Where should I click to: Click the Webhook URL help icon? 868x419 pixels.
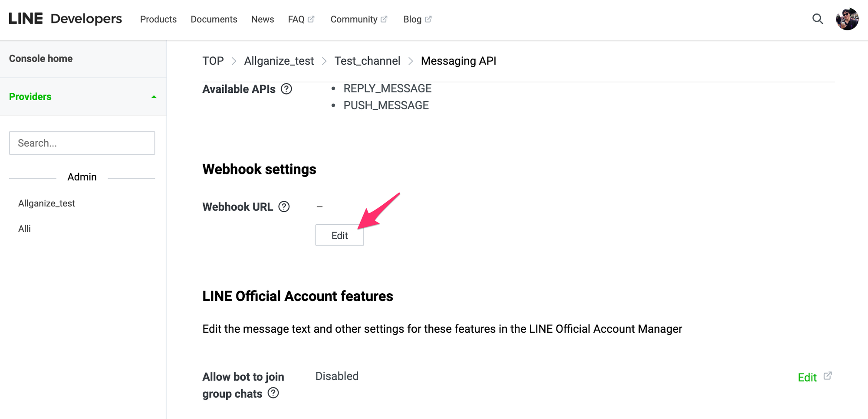(284, 206)
